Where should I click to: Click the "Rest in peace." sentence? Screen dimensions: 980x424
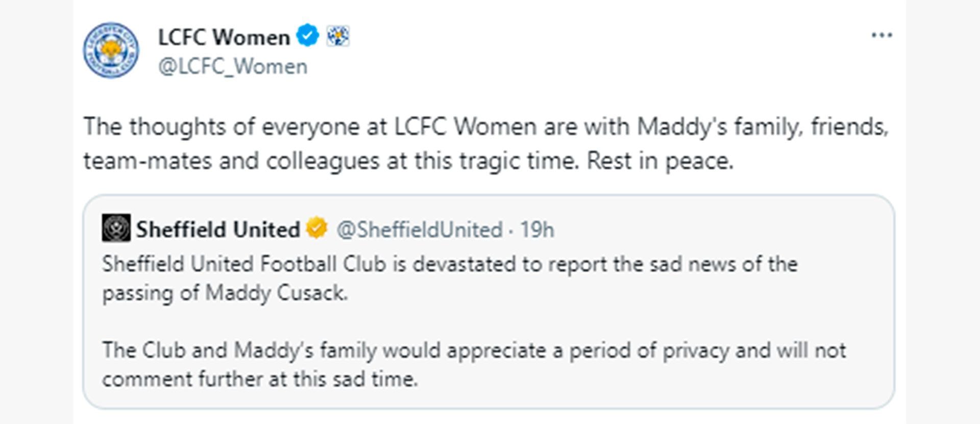pyautogui.click(x=660, y=161)
